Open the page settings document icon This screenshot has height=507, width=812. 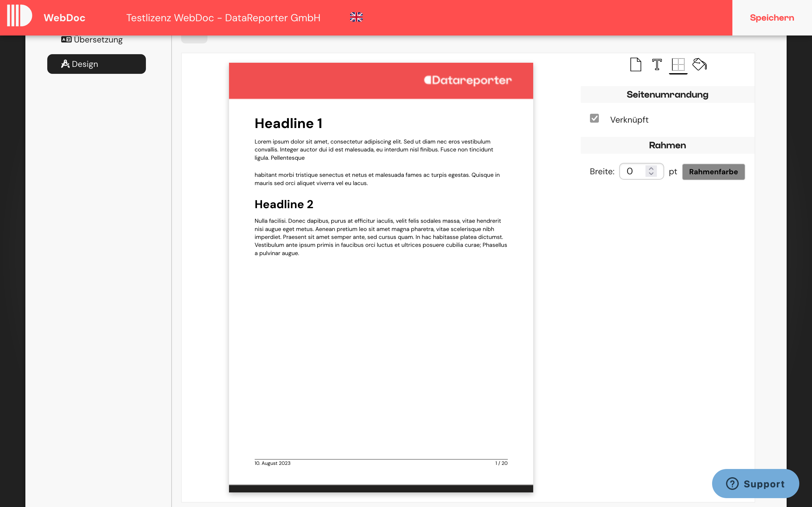[635, 65]
